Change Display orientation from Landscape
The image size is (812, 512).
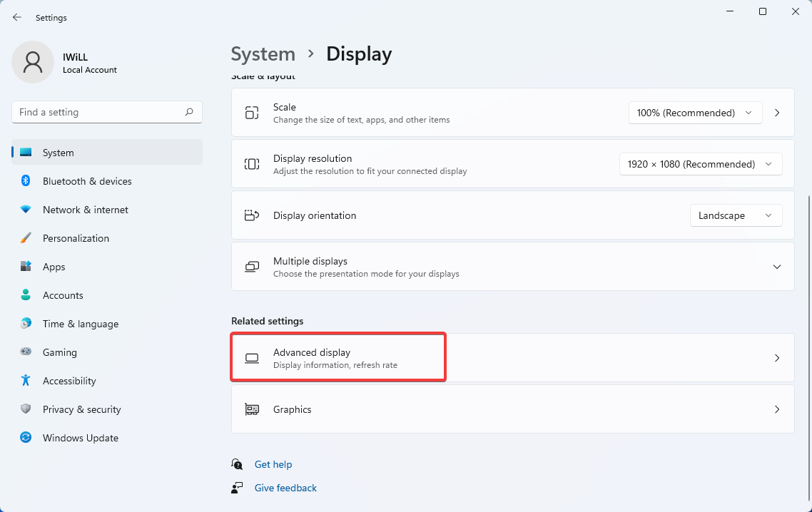[x=736, y=215]
